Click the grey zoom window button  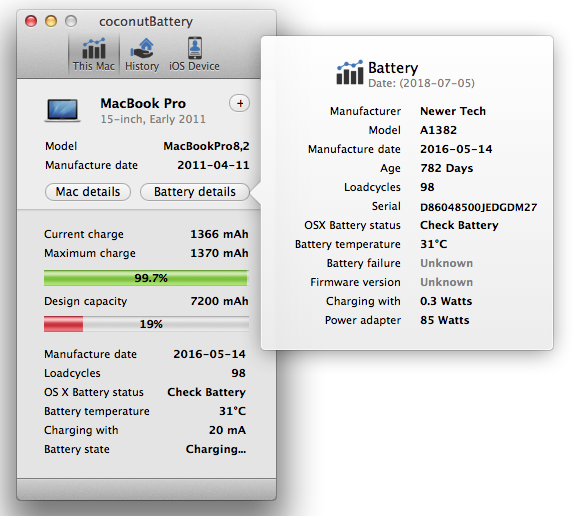pos(71,21)
